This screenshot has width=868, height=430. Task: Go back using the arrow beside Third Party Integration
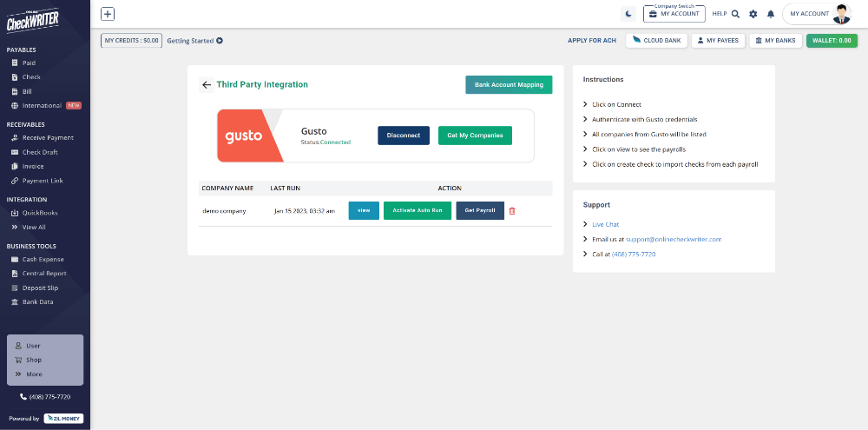206,85
